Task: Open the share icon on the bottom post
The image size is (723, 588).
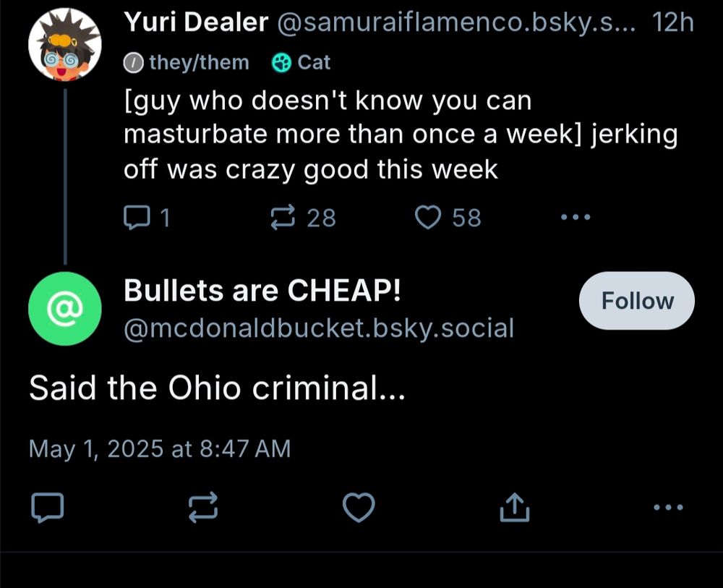Action: click(514, 506)
